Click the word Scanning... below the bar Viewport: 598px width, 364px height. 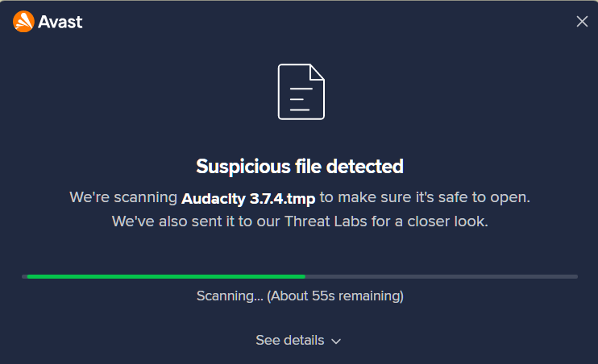pos(229,296)
